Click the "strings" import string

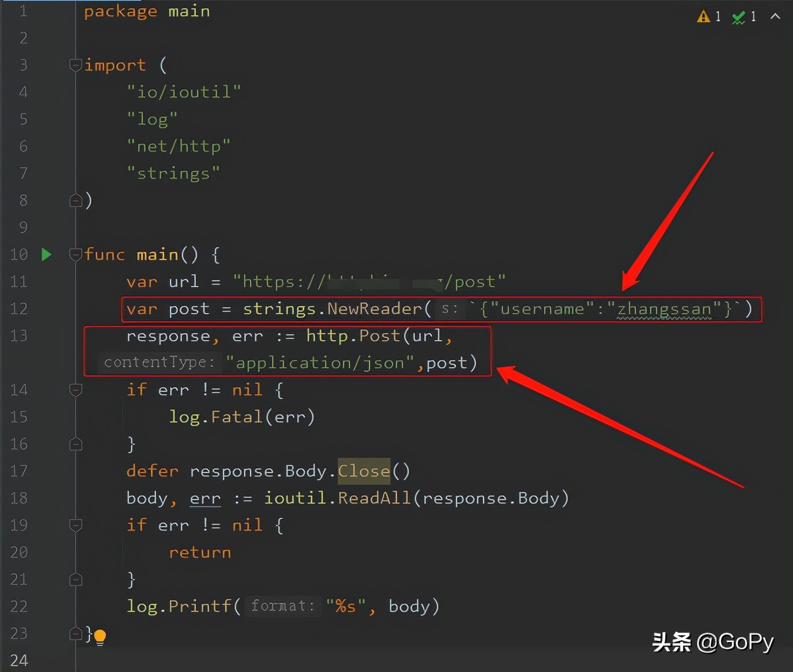pyautogui.click(x=174, y=174)
